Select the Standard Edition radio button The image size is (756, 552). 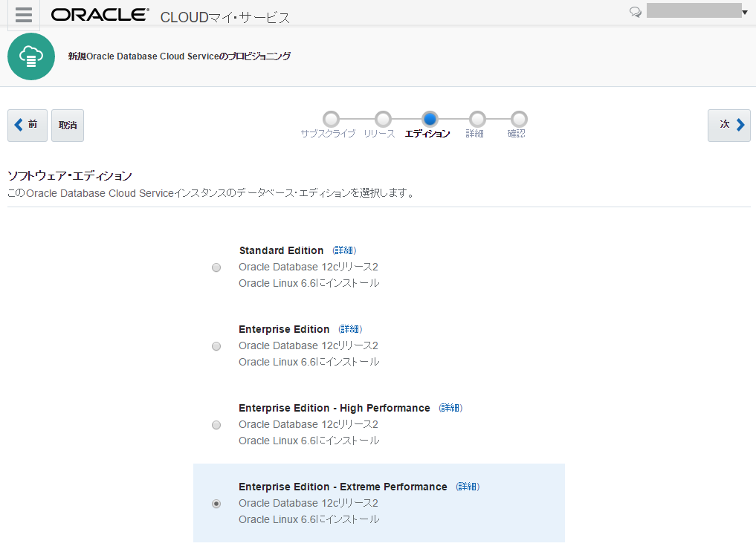point(216,267)
